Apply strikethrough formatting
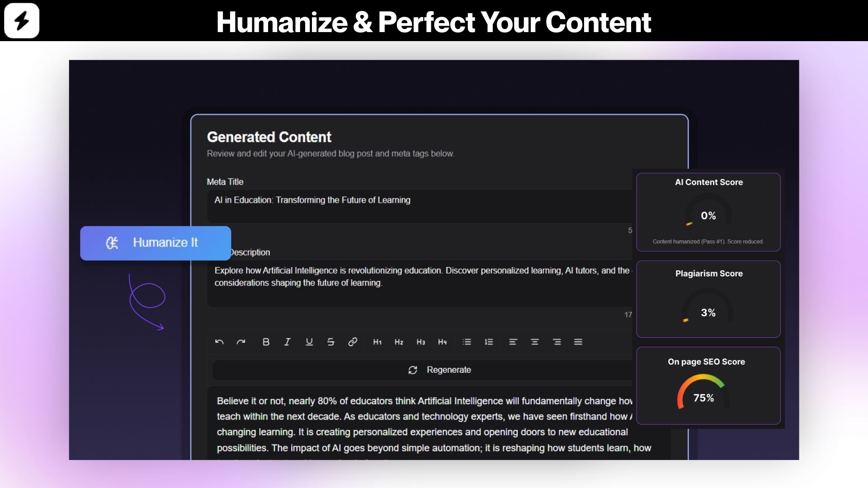The height and width of the screenshot is (488, 868). (331, 342)
